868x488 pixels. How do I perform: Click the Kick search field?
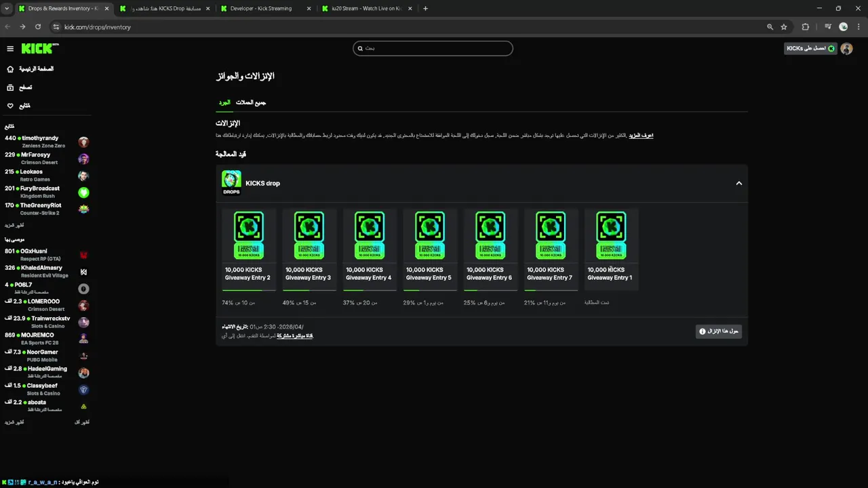coord(433,48)
